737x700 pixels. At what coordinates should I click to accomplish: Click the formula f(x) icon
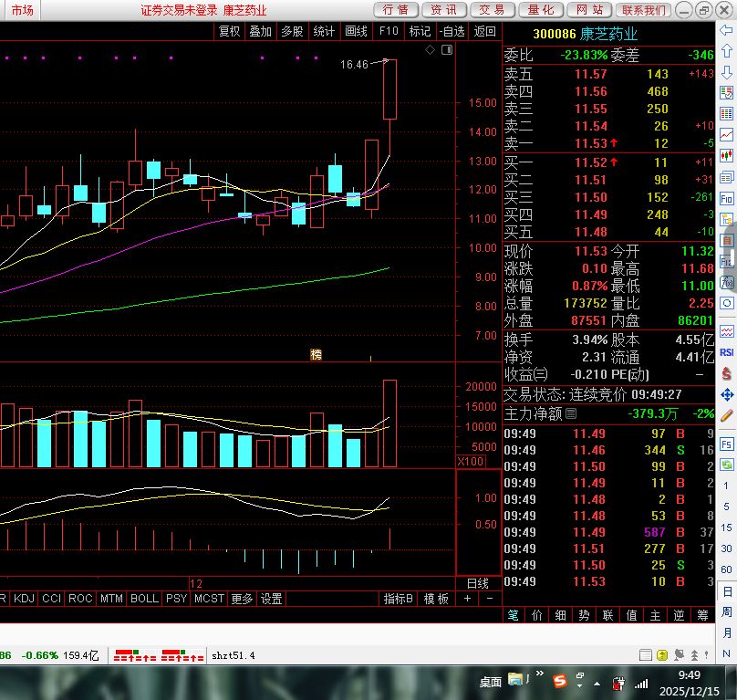coord(726,282)
